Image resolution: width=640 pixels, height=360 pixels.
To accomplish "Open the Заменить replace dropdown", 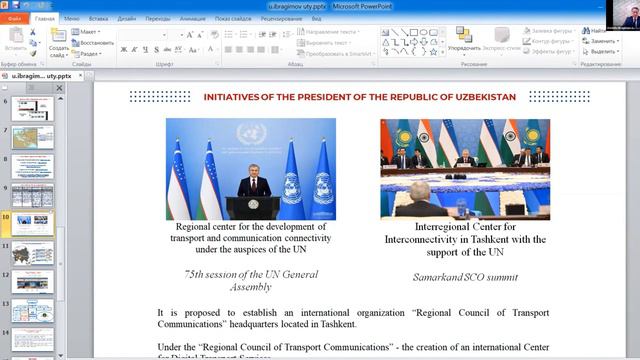I will (x=601, y=41).
